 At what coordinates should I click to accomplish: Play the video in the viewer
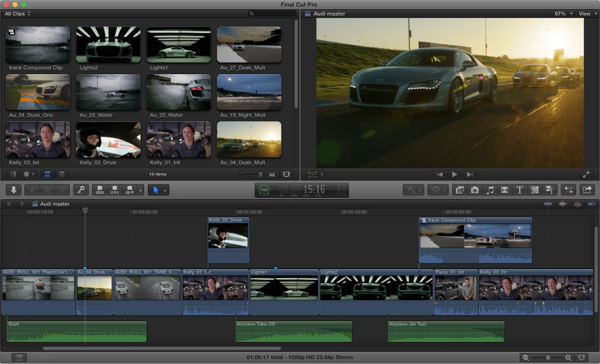[x=455, y=175]
